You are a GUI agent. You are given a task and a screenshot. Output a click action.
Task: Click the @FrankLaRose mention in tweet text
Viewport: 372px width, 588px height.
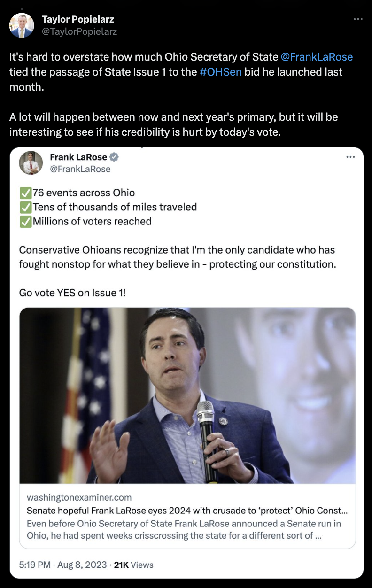coord(317,57)
